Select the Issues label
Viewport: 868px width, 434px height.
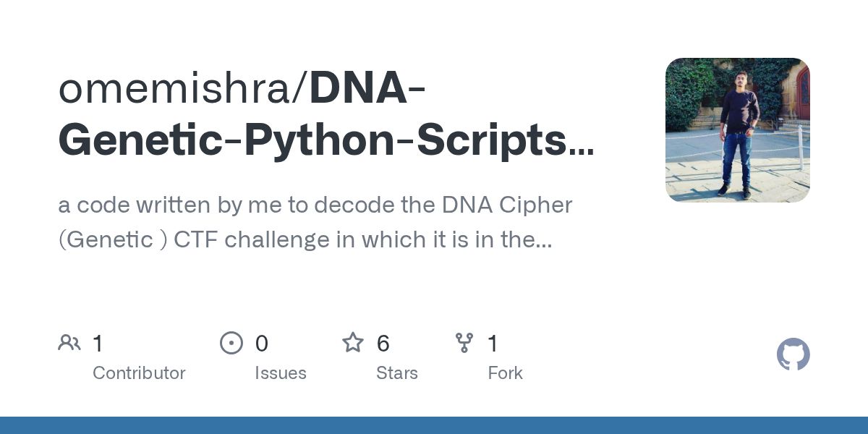(280, 373)
